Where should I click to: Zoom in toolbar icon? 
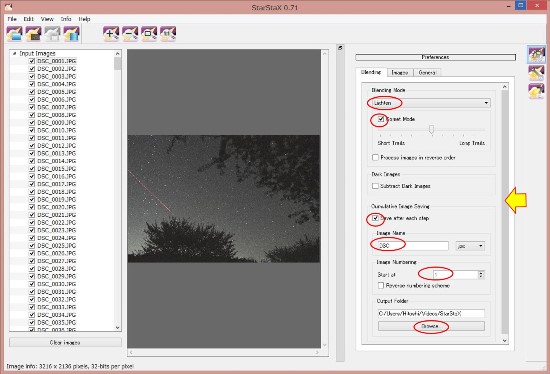coord(111,34)
